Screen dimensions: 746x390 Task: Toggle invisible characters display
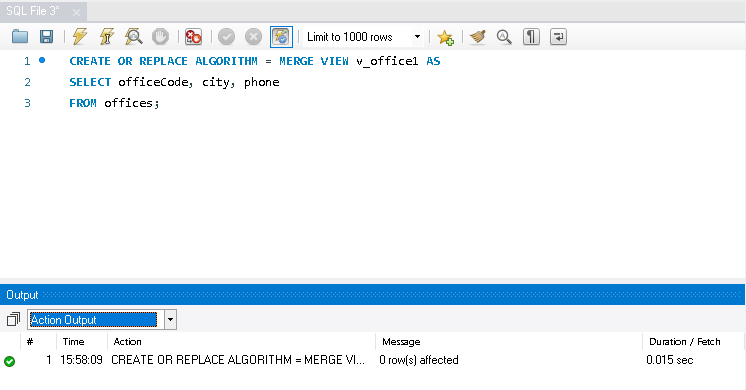(x=531, y=37)
